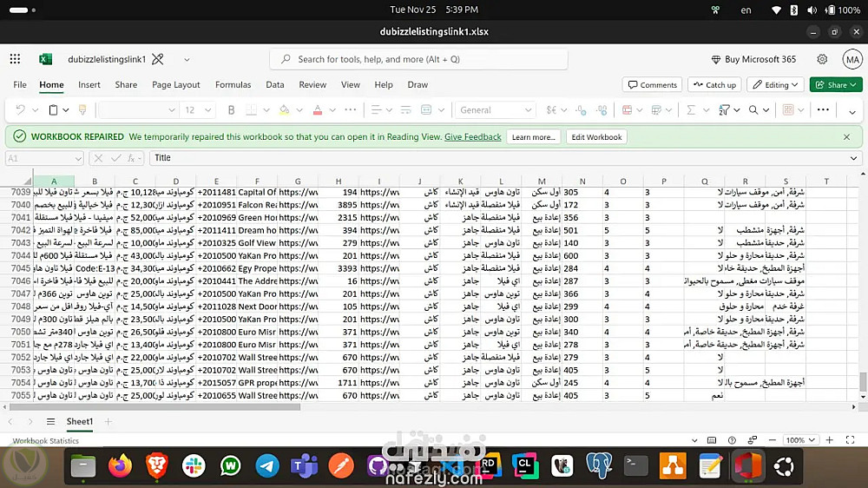Open the Name Box A1 dropdown

tap(77, 158)
